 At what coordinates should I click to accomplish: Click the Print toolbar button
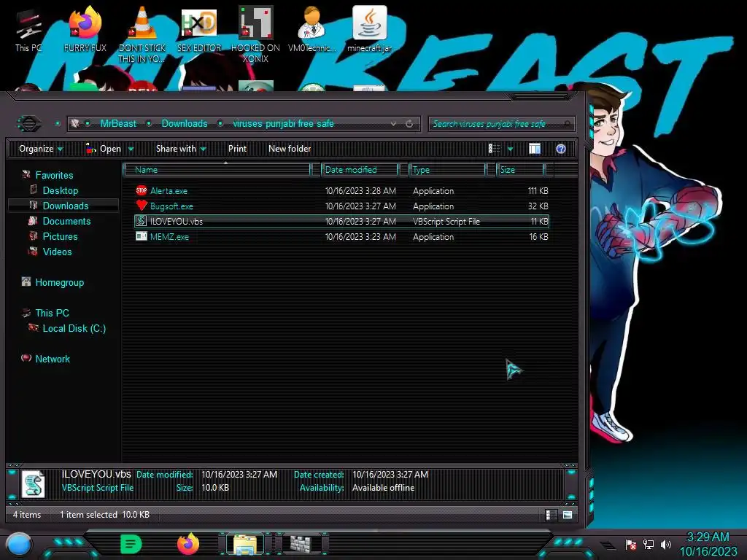(237, 149)
